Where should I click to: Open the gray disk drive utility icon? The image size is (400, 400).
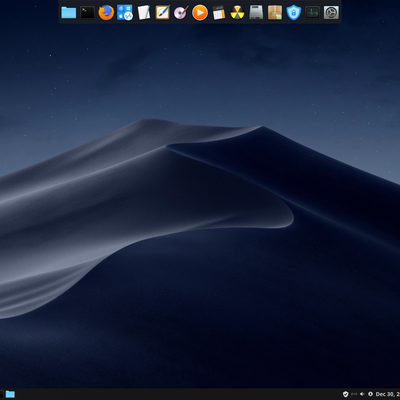[256, 13]
